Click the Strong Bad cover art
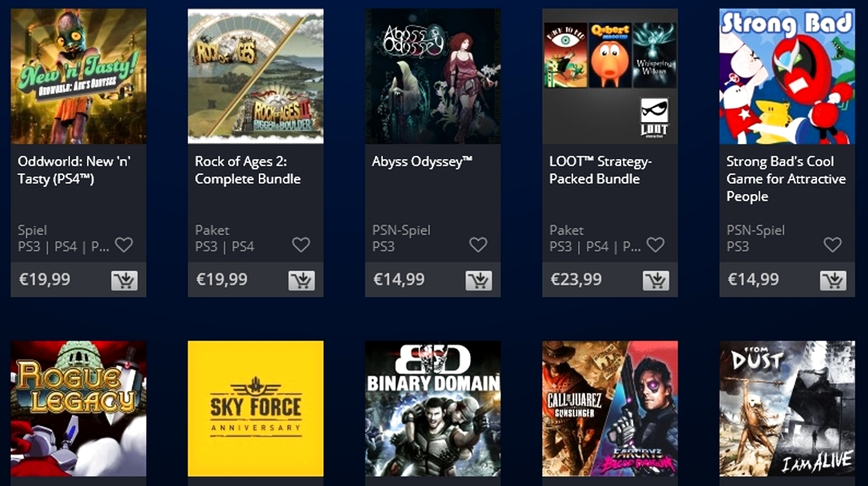Image resolution: width=868 pixels, height=486 pixels. 787,76
